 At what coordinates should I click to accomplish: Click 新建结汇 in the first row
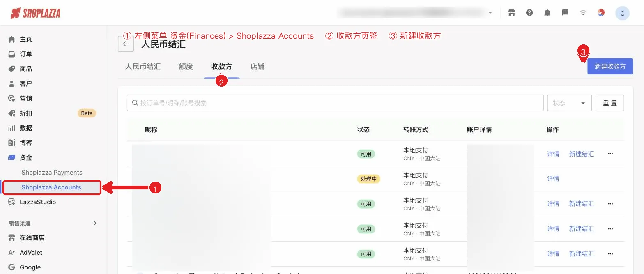pos(581,154)
